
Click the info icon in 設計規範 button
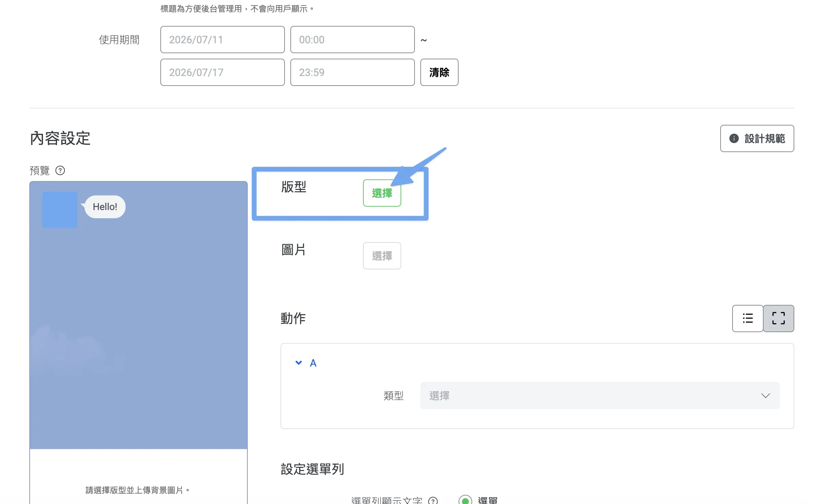tap(734, 138)
